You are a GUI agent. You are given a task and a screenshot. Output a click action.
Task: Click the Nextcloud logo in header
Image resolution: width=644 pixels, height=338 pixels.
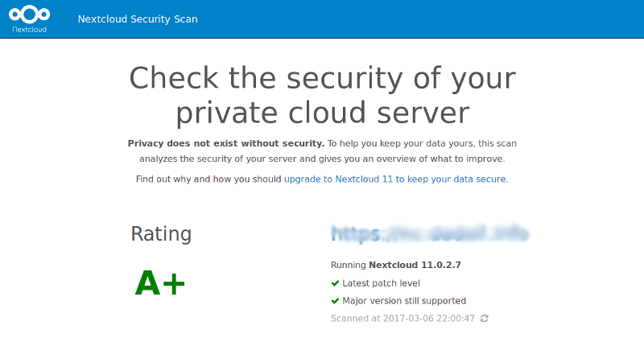(29, 19)
